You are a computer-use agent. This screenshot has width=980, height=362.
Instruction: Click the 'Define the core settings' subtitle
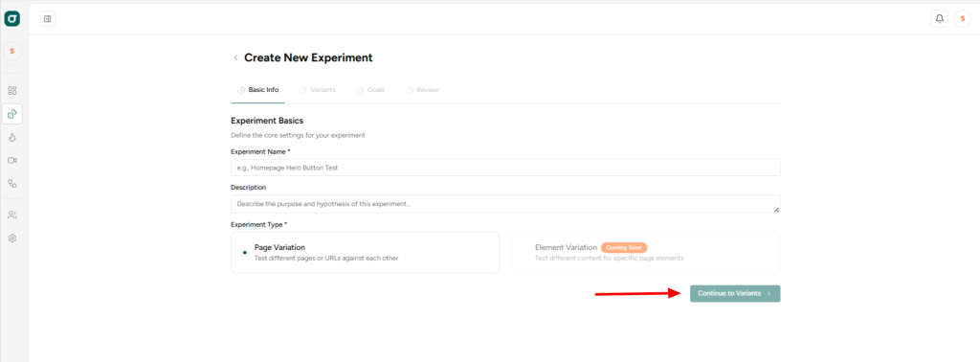pos(299,135)
